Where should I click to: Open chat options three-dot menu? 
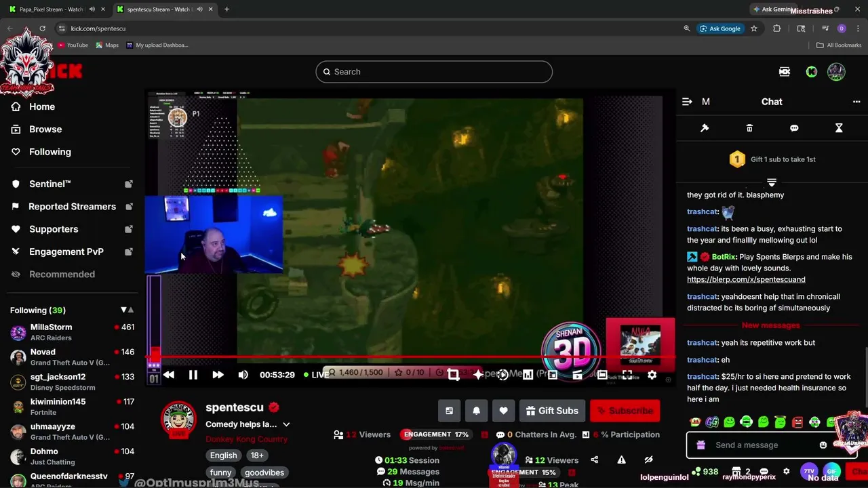click(x=856, y=102)
